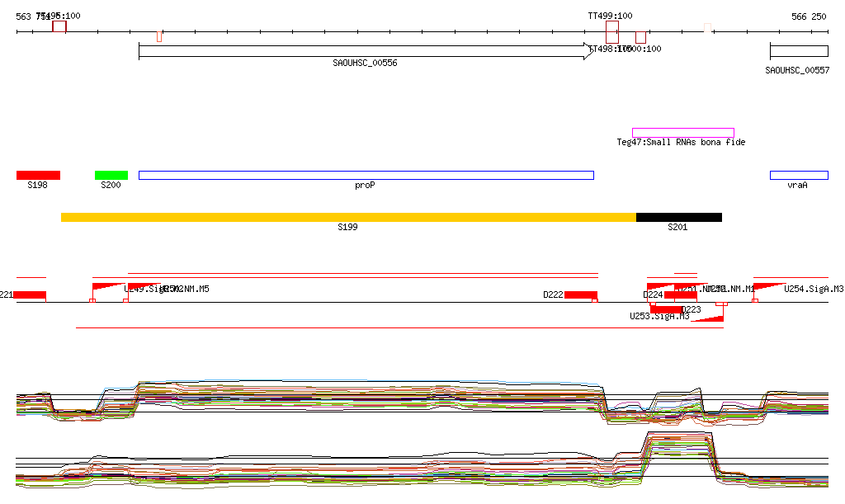This screenshot has height=504, width=845.
Task: Select the TT499 terminator marker
Action: pyautogui.click(x=611, y=33)
